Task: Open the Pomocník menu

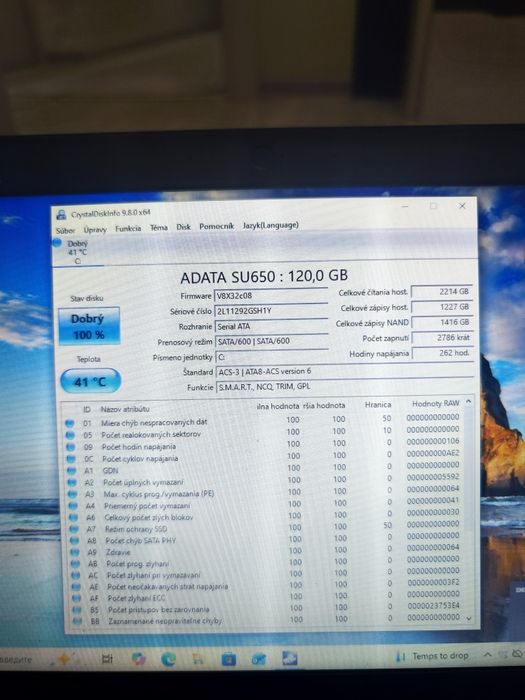Action: tap(217, 226)
